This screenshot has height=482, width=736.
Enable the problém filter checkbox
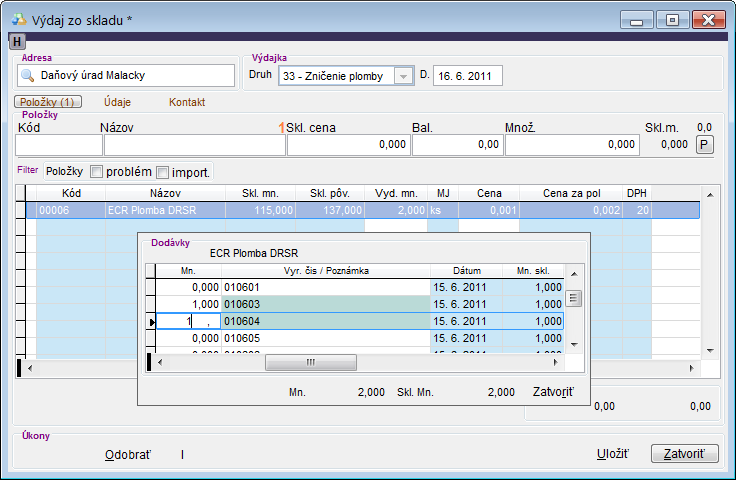click(97, 172)
